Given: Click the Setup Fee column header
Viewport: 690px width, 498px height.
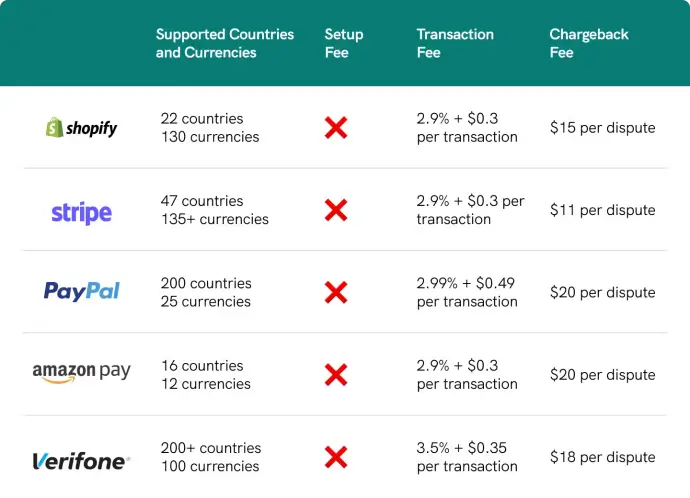Looking at the screenshot, I should [344, 43].
